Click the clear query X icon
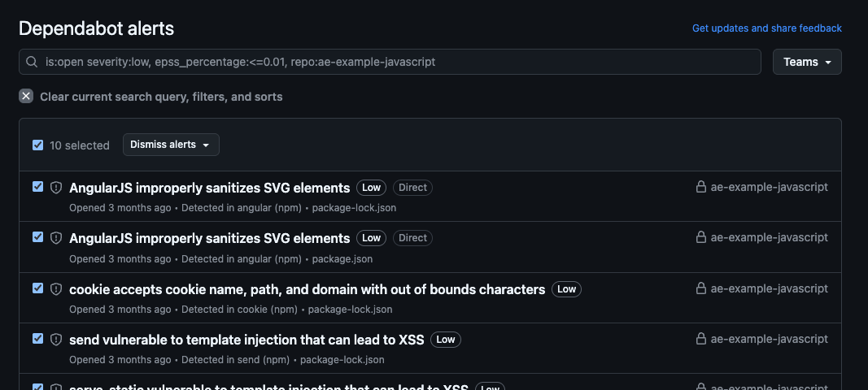 [26, 97]
